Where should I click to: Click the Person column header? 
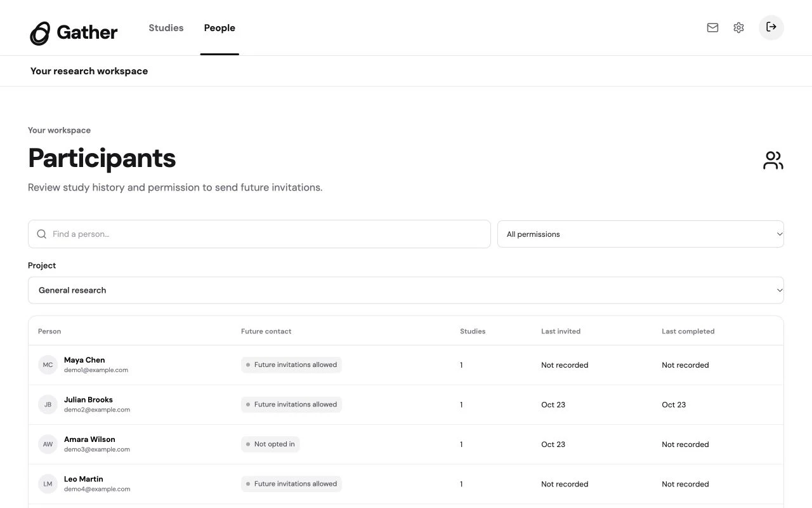[49, 331]
